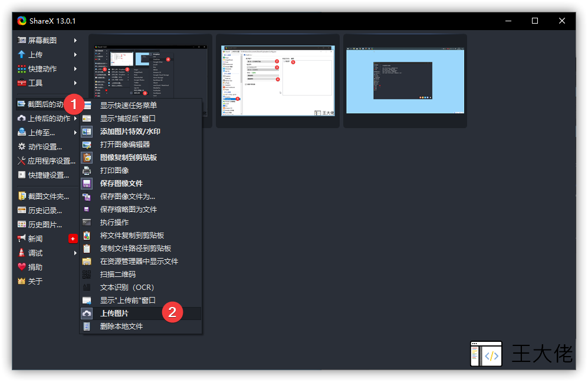The width and height of the screenshot is (588, 382).
Task: Open 动作设置... from sidebar
Action: (x=47, y=147)
